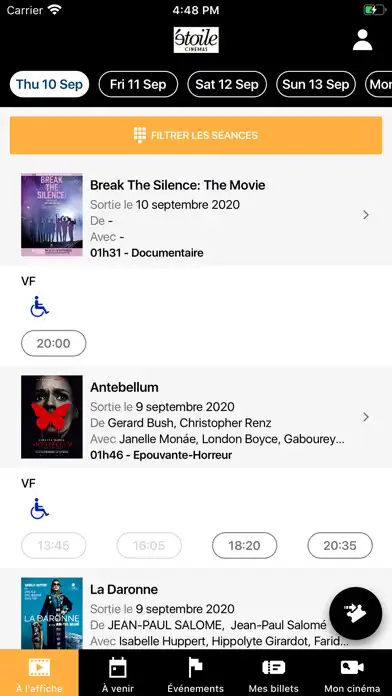Choose the 20:00 showtime for Break The Silence

[54, 343]
